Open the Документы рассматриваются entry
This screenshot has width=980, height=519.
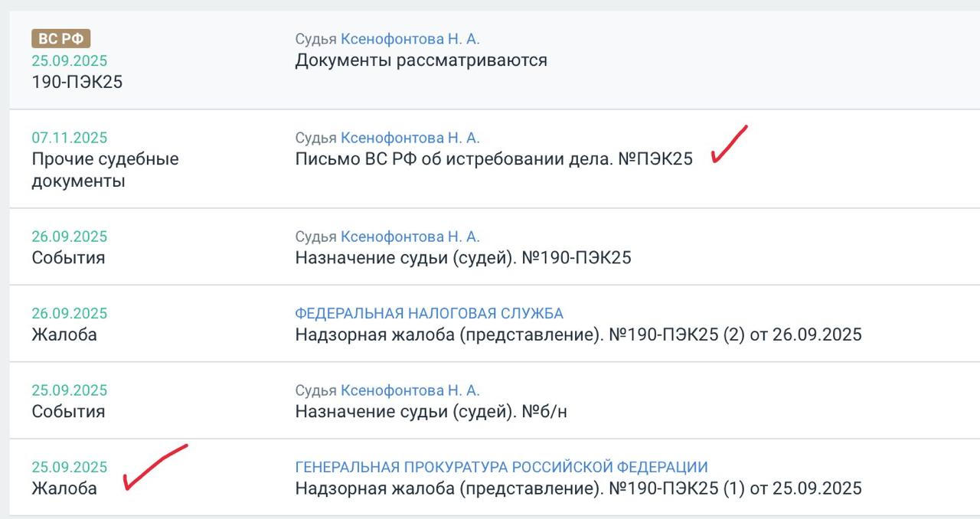click(420, 60)
